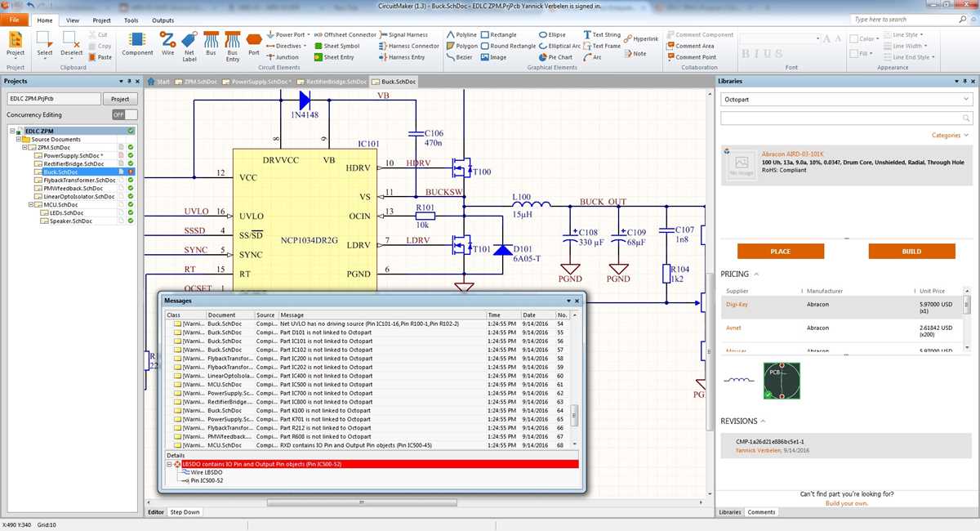The image size is (980, 531).
Task: Place a Net Label
Action: 189,47
